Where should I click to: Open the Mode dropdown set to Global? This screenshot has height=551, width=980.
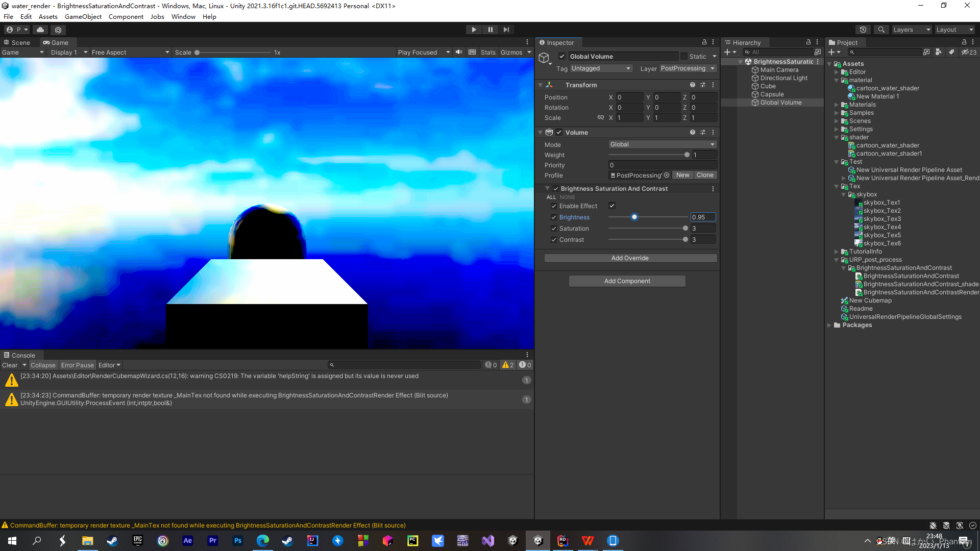click(x=663, y=144)
